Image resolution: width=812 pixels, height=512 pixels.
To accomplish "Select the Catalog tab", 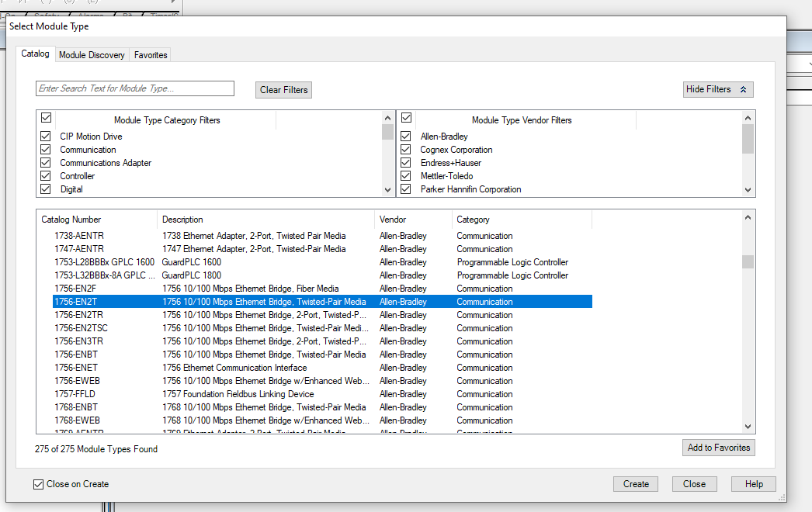I will pos(35,54).
